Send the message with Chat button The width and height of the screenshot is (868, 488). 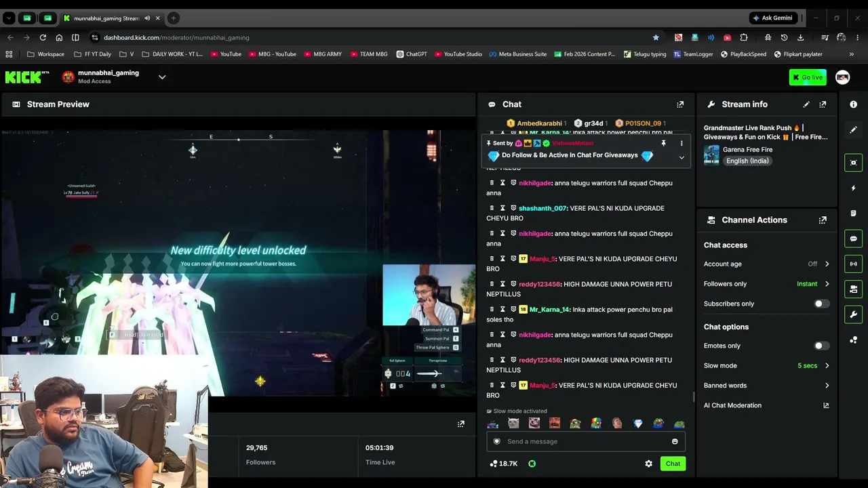pos(673,464)
